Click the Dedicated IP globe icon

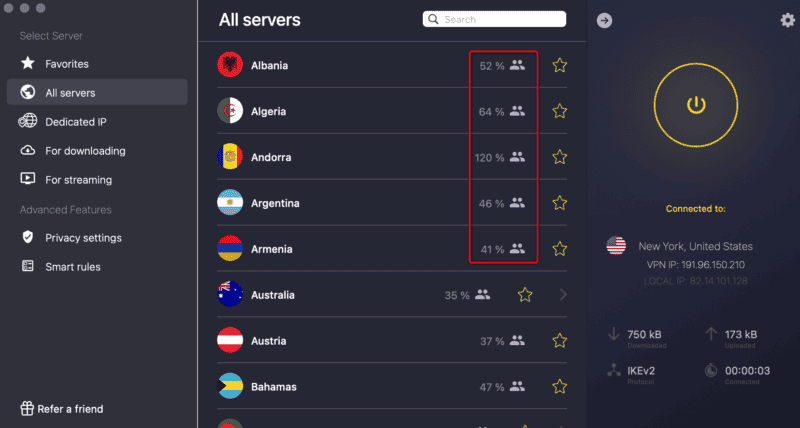[x=28, y=121]
